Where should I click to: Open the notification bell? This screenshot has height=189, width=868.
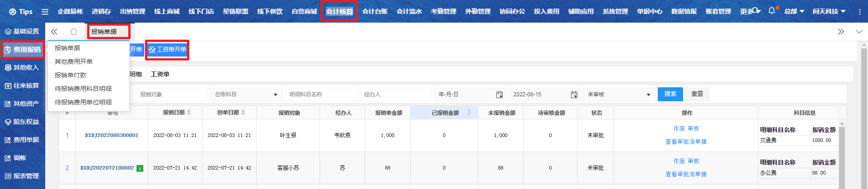771,11
